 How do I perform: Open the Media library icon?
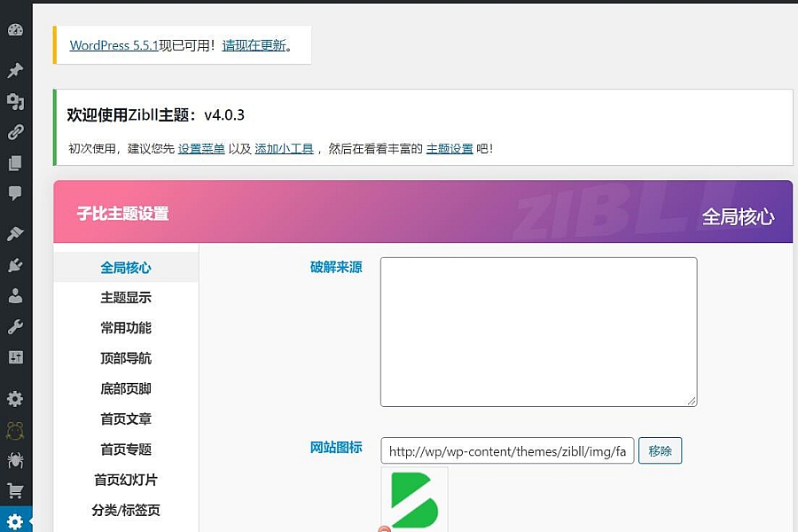[x=15, y=102]
